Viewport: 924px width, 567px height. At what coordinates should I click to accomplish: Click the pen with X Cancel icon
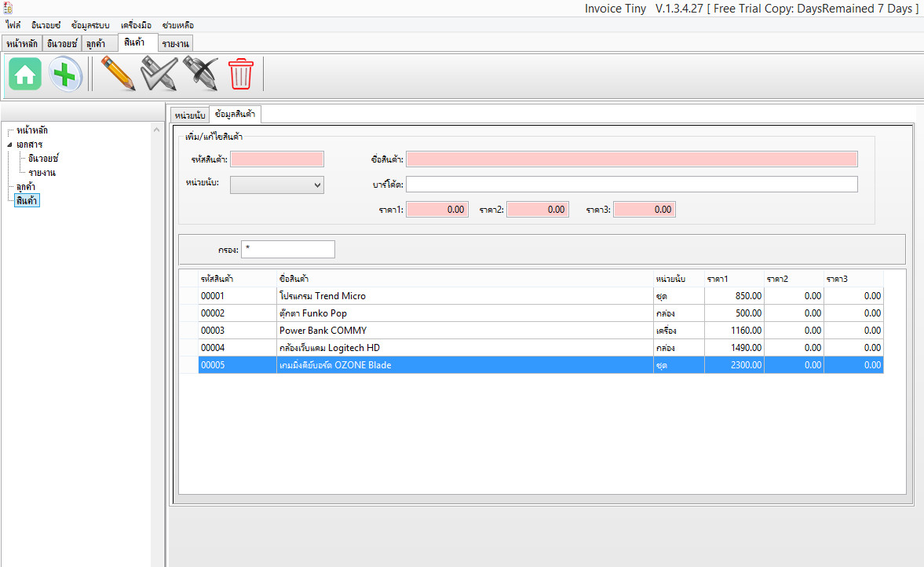(200, 74)
